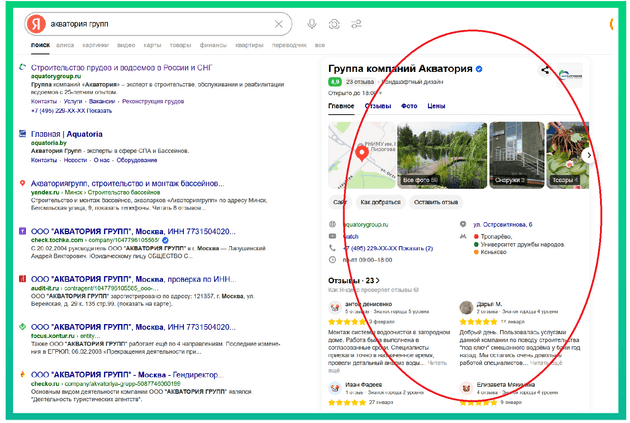Open the 'Как Яндекс проверяет отзывы' info link
This screenshot has height=423, width=630.
point(373,290)
